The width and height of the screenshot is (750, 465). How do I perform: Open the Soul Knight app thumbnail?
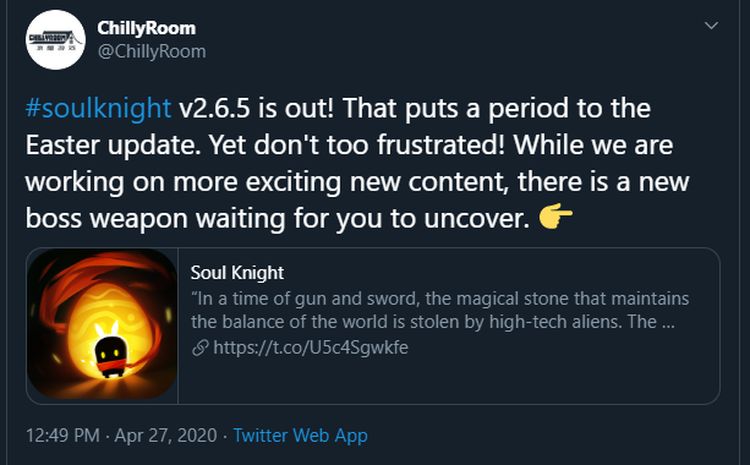tap(104, 325)
